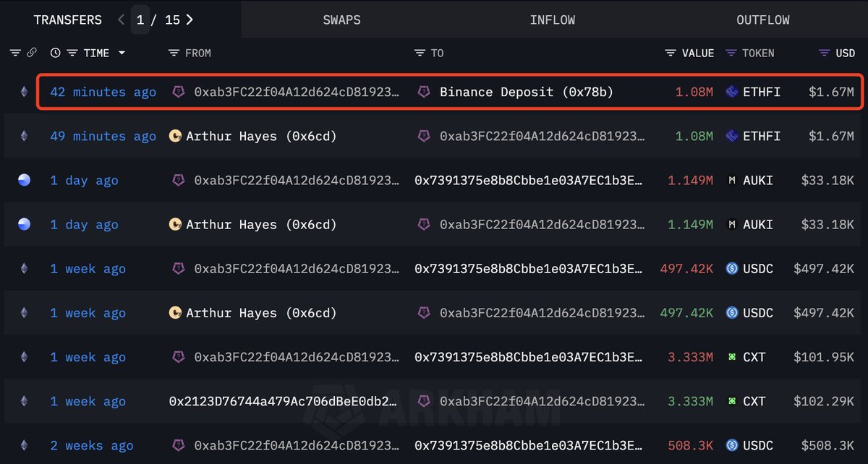Click the chain filter icon at far left

[16, 53]
